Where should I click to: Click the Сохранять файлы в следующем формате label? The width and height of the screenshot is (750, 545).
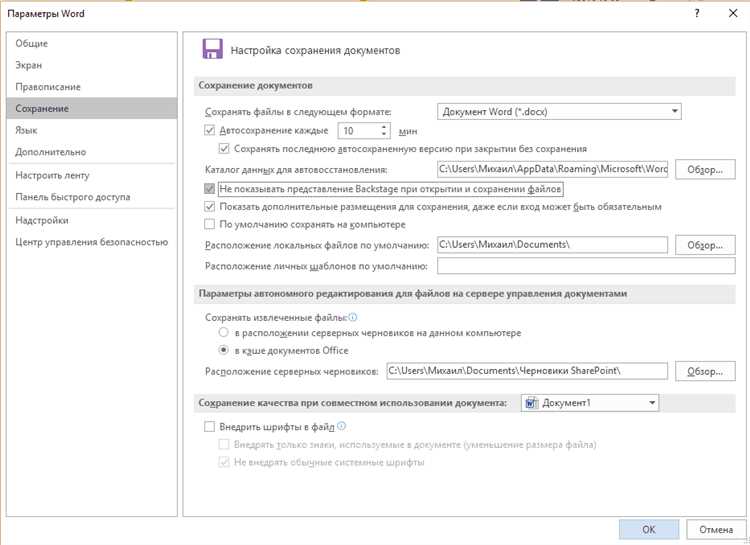[x=298, y=112]
